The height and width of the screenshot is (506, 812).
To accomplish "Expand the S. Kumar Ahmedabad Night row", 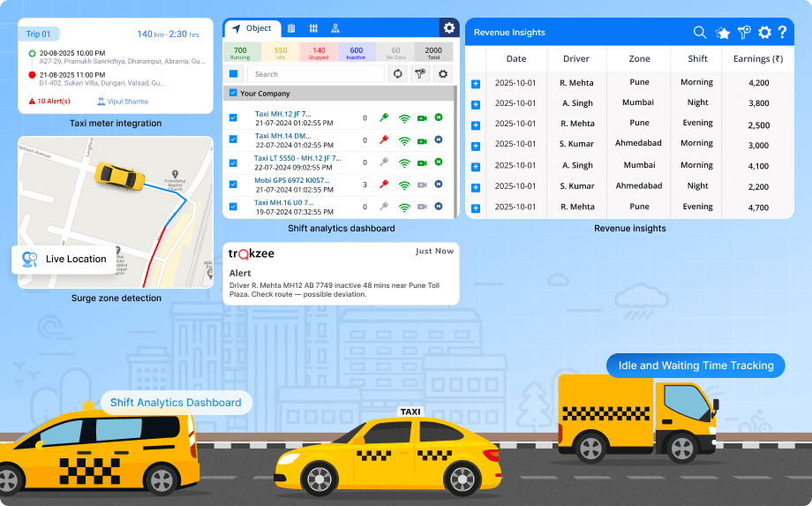I will (476, 187).
